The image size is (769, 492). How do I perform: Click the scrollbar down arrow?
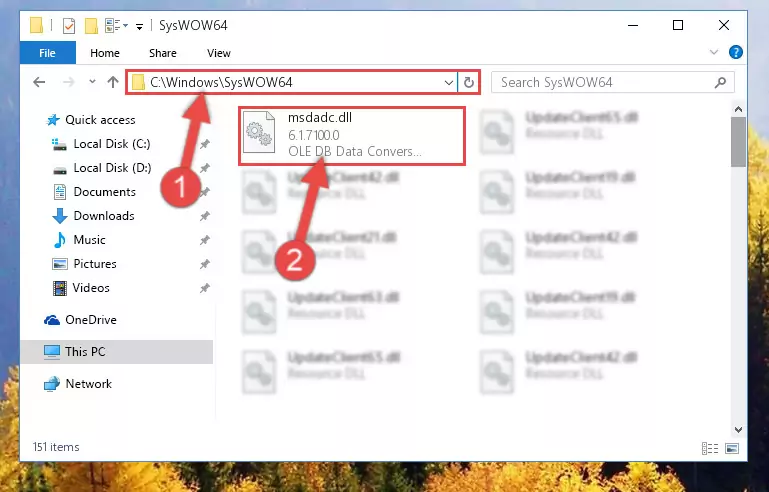click(738, 430)
